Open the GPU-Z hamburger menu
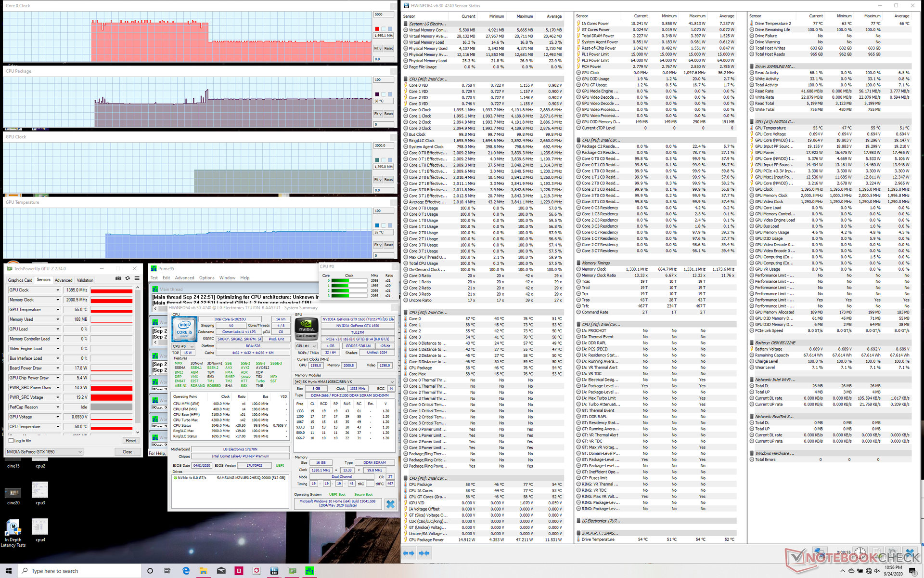This screenshot has height=578, width=924. tap(137, 278)
